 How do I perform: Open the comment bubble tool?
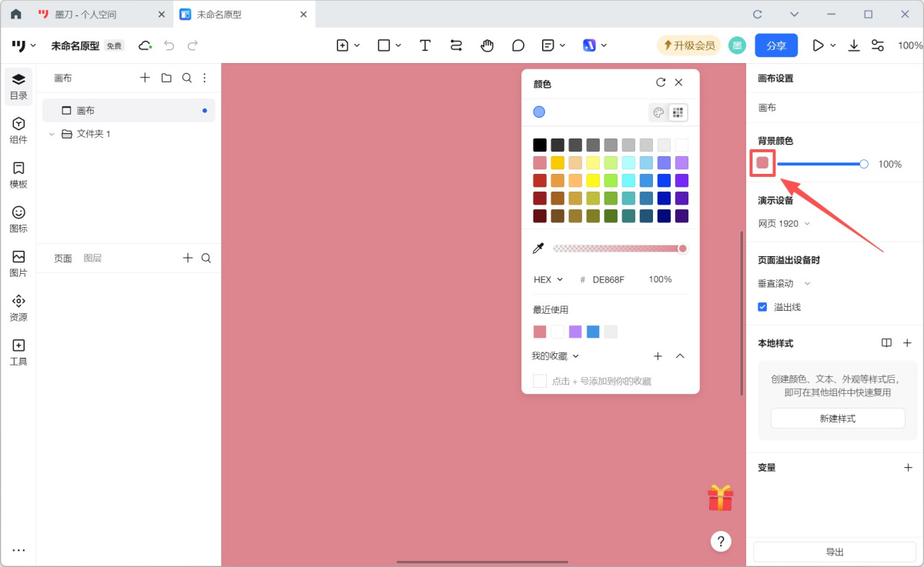[x=518, y=45]
